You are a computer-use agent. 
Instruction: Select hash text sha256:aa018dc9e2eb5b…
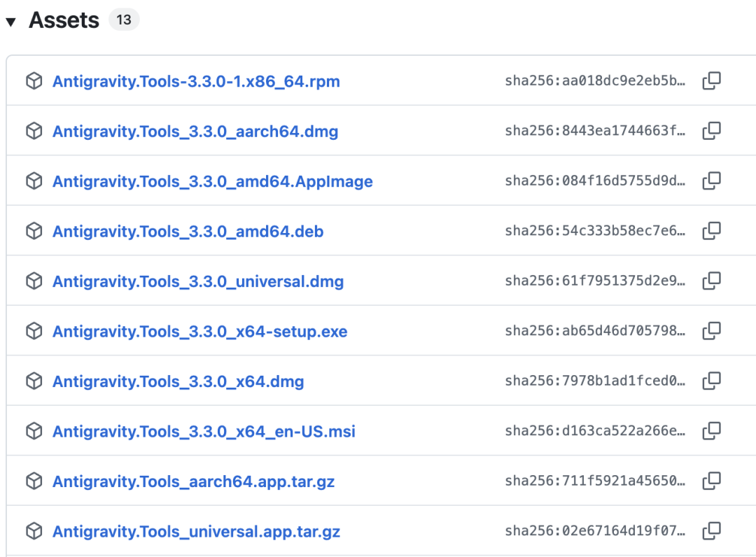[x=595, y=80]
